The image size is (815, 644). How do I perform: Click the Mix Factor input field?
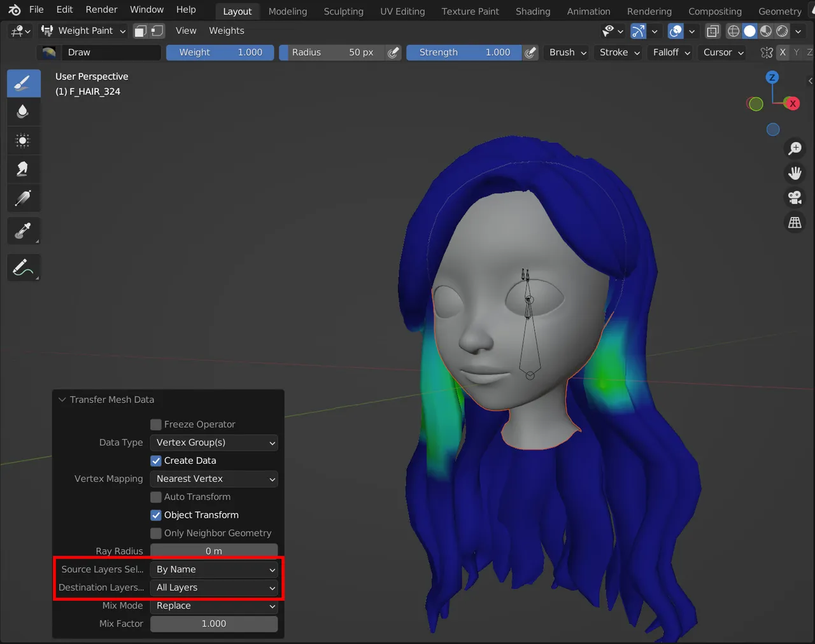click(x=213, y=624)
